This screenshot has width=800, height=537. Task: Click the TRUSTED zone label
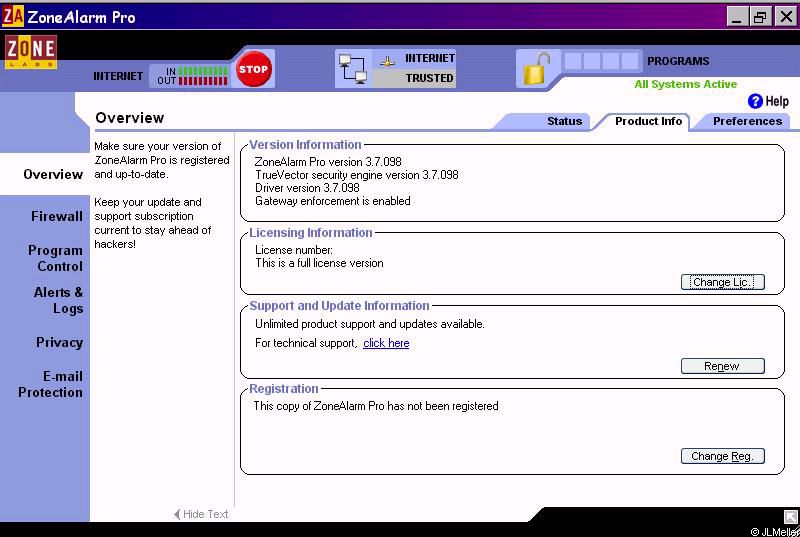(x=429, y=78)
